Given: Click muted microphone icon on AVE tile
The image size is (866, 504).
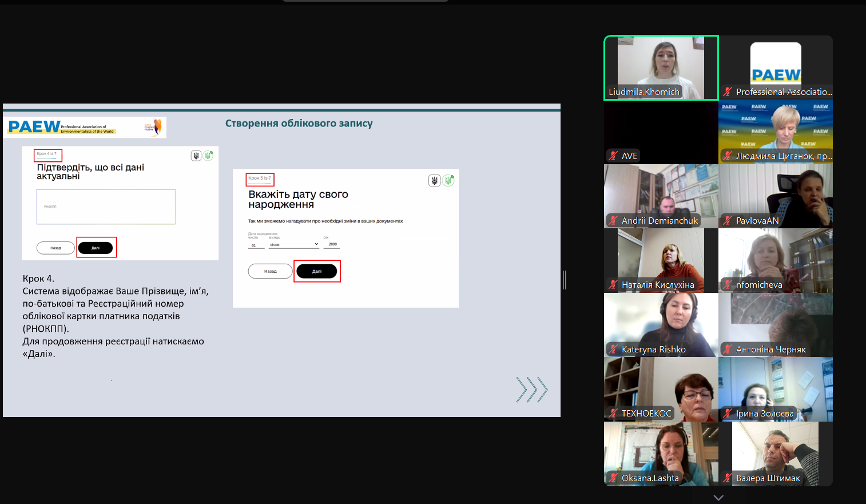Looking at the screenshot, I should click(x=613, y=156).
